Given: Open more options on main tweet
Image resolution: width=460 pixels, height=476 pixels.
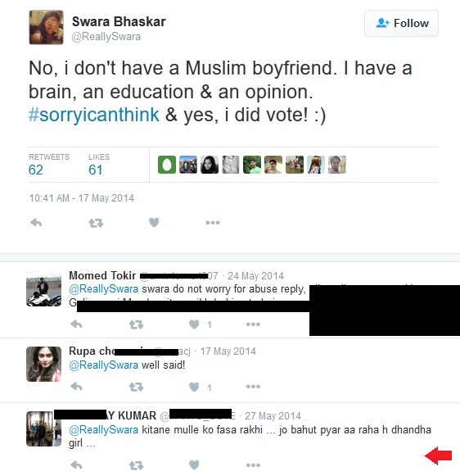Looking at the screenshot, I should point(213,223).
